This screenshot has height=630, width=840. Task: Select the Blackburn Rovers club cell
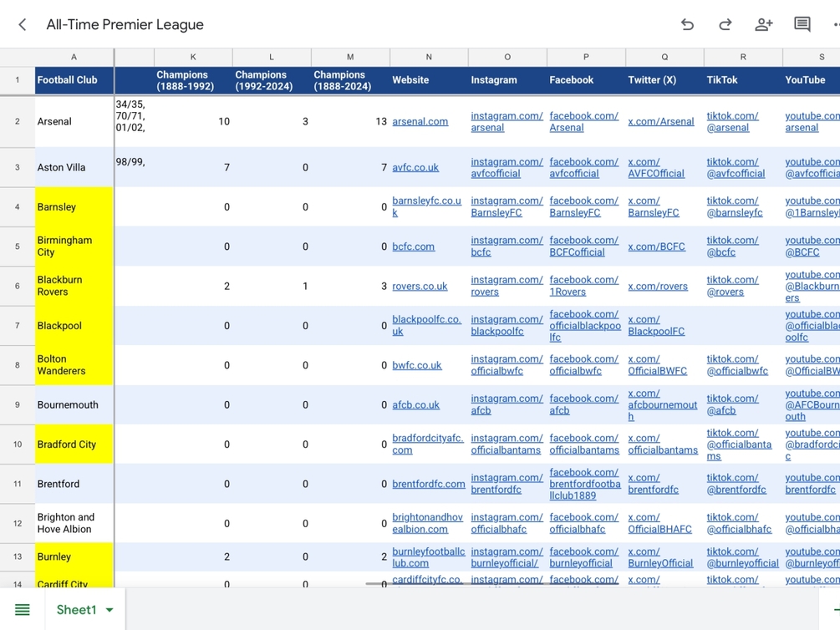(74, 286)
